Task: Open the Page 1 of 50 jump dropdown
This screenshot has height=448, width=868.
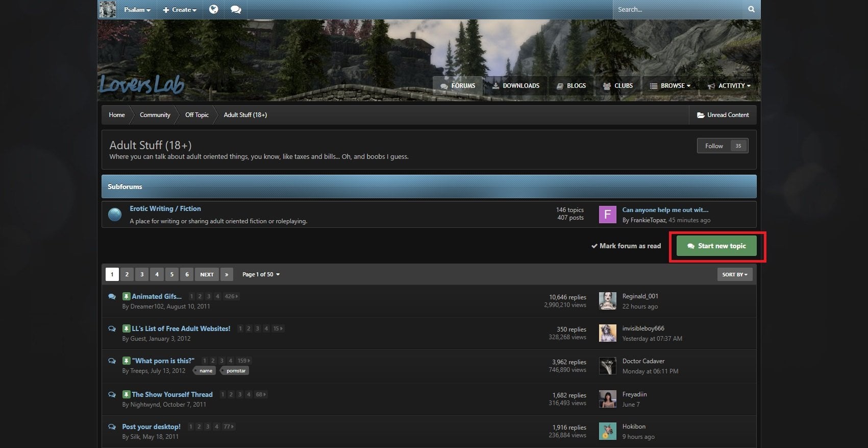Action: click(261, 274)
